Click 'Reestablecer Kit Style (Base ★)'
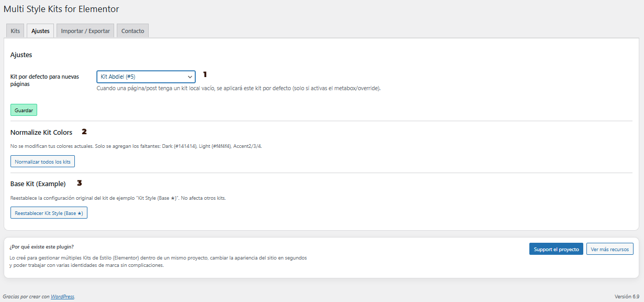This screenshot has width=644, height=302. click(49, 212)
